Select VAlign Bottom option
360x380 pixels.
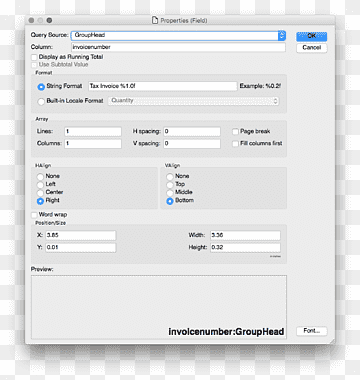pyautogui.click(x=170, y=201)
